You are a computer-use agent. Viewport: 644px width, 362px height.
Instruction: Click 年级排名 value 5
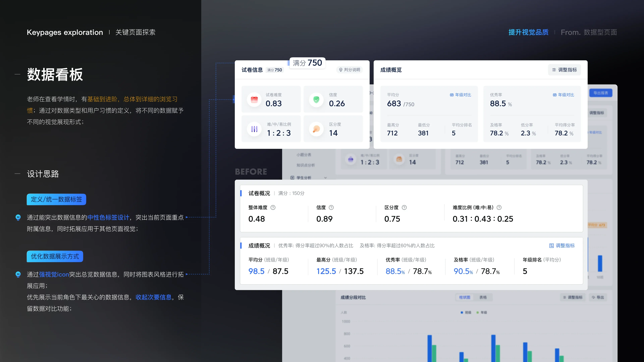525,271
